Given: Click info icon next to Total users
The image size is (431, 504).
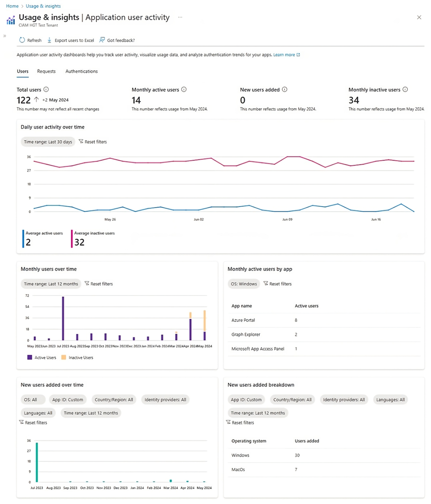Looking at the screenshot, I should [46, 89].
